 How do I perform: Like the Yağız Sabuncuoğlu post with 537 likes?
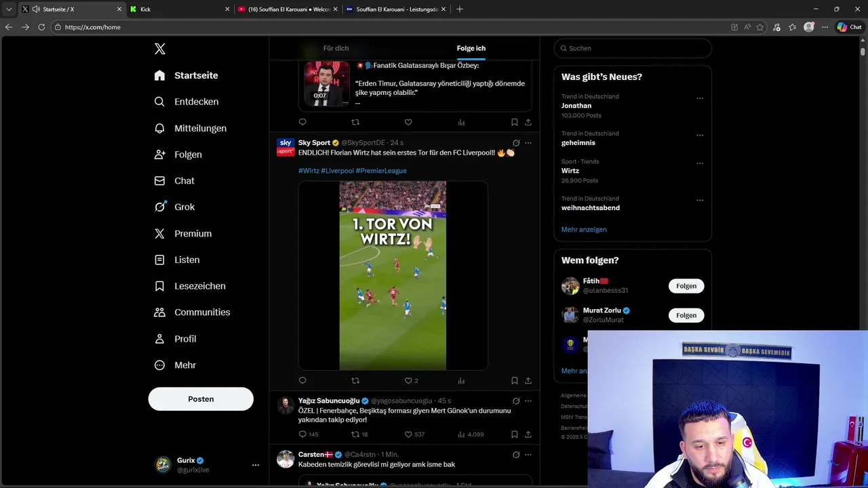[x=414, y=434]
